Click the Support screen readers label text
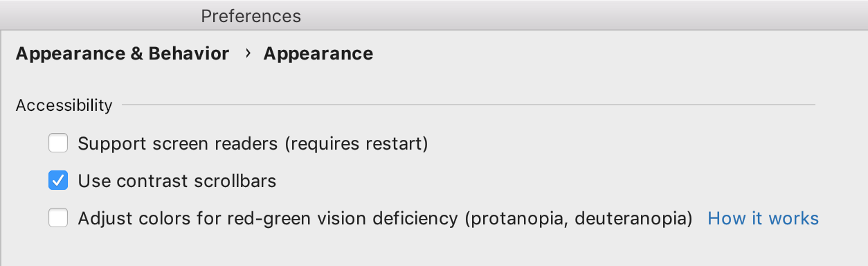 click(x=179, y=144)
